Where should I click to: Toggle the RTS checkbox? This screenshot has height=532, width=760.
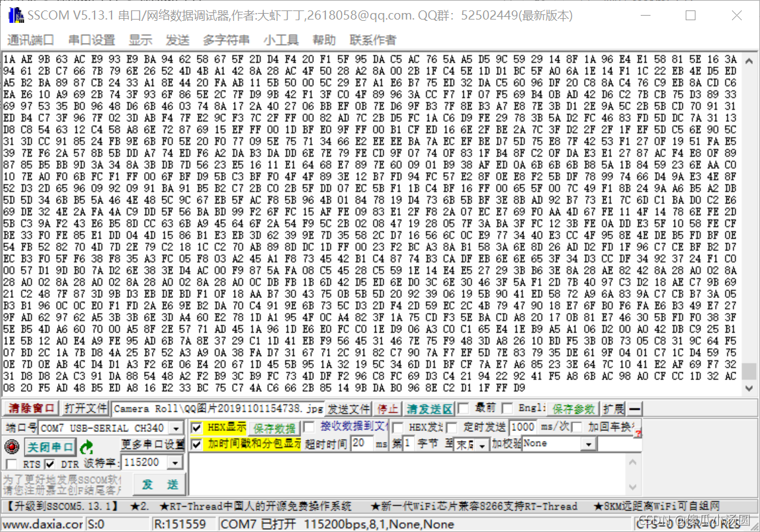click(11, 464)
